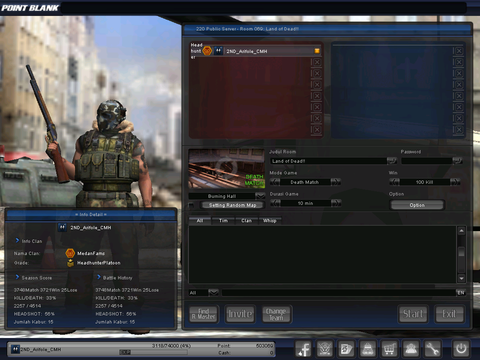480x360 pixels.
Task: Close the topmost blue team slot
Action: coord(459,51)
